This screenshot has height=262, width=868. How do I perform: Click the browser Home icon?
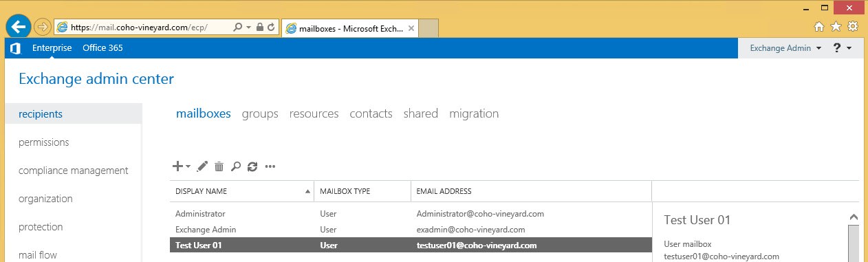click(819, 27)
